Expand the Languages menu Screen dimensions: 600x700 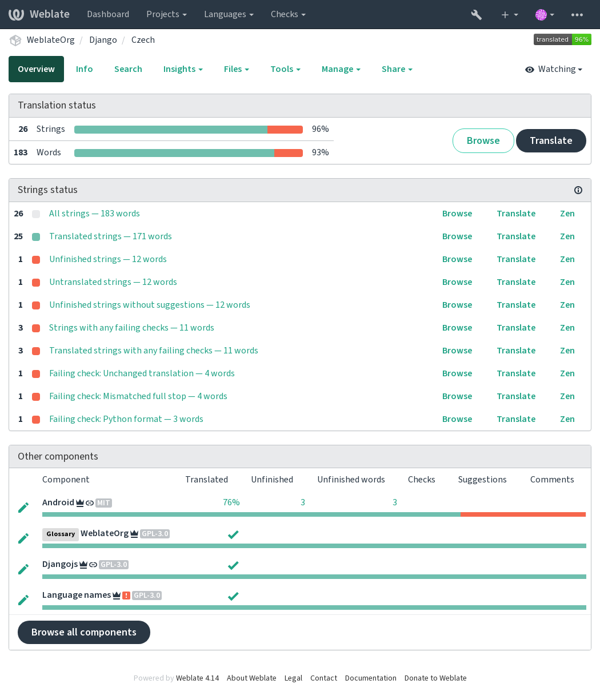229,14
